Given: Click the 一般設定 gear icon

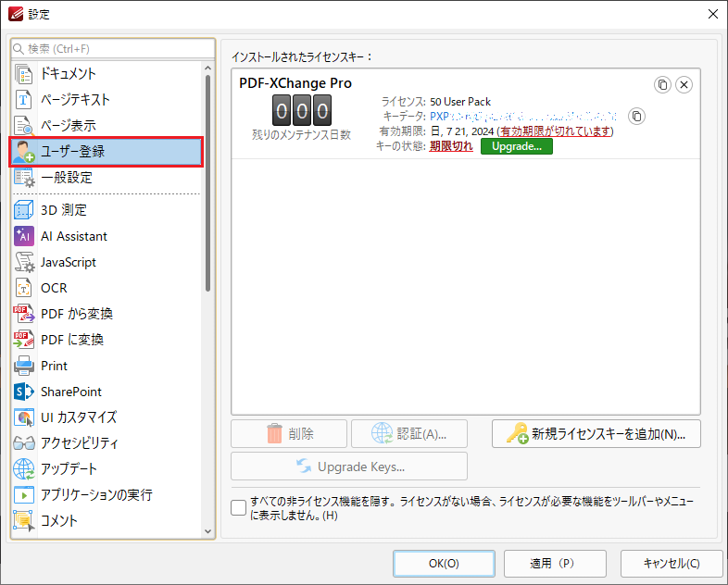Looking at the screenshot, I should click(x=24, y=178).
